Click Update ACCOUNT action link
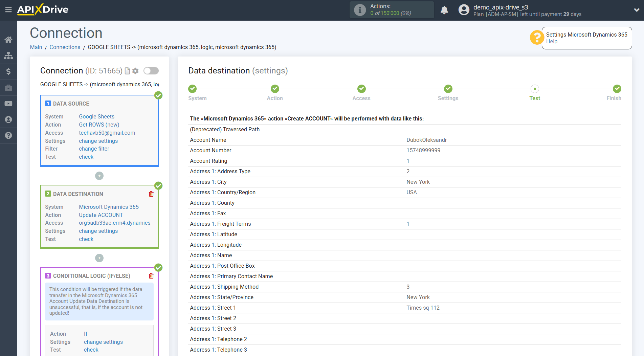Image resolution: width=644 pixels, height=356 pixels. [x=101, y=215]
